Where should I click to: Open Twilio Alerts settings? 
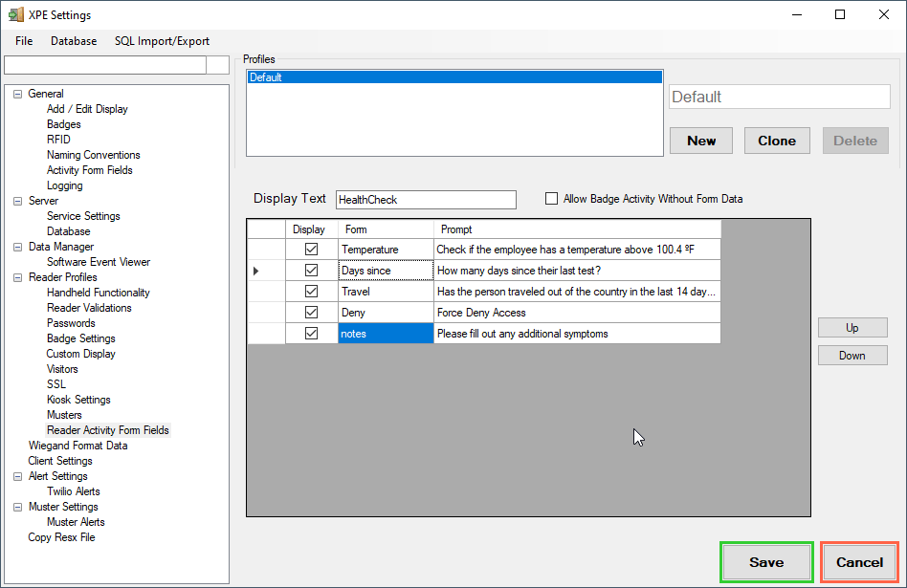[x=74, y=491]
